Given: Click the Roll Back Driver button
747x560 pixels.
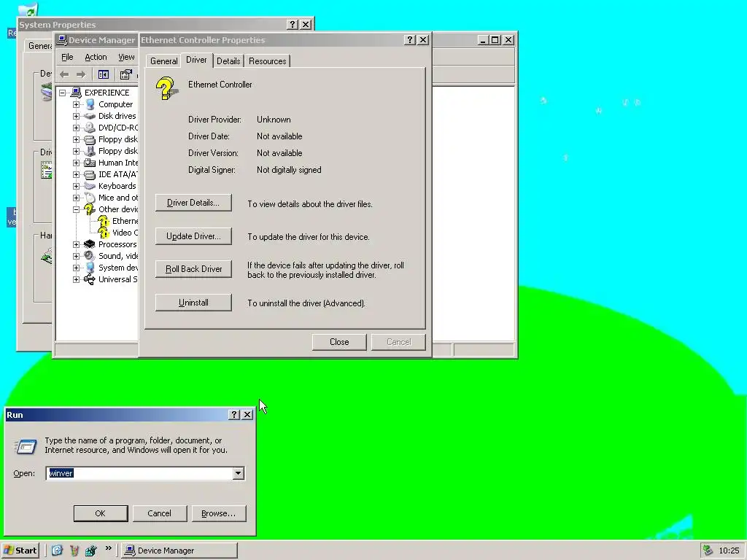Looking at the screenshot, I should (193, 269).
